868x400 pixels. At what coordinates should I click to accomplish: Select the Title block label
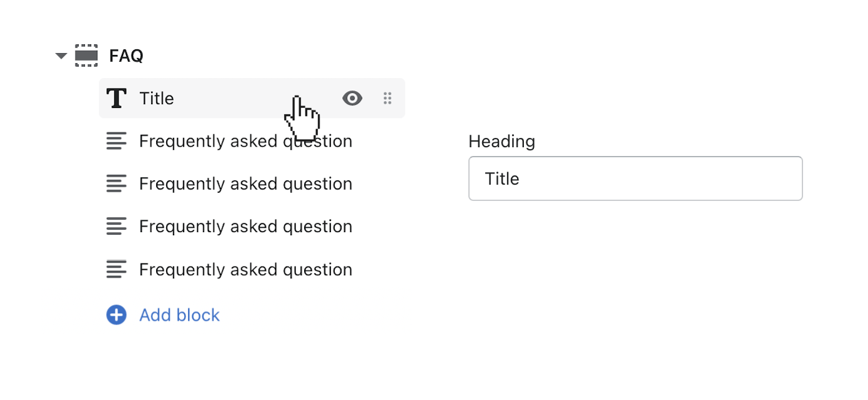(157, 99)
